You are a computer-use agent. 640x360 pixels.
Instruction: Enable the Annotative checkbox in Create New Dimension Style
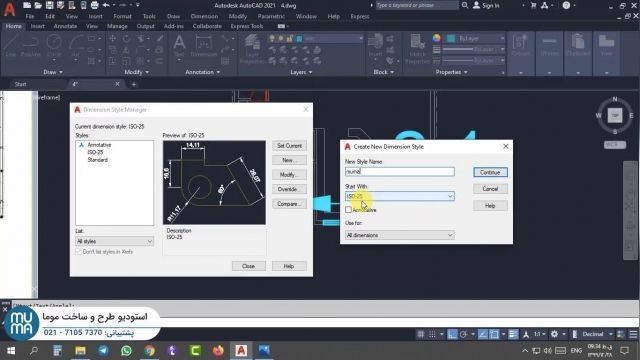[x=348, y=209]
